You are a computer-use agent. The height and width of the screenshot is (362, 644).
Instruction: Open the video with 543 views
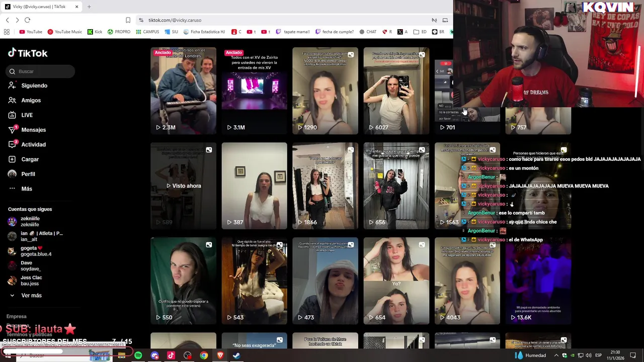click(254, 281)
